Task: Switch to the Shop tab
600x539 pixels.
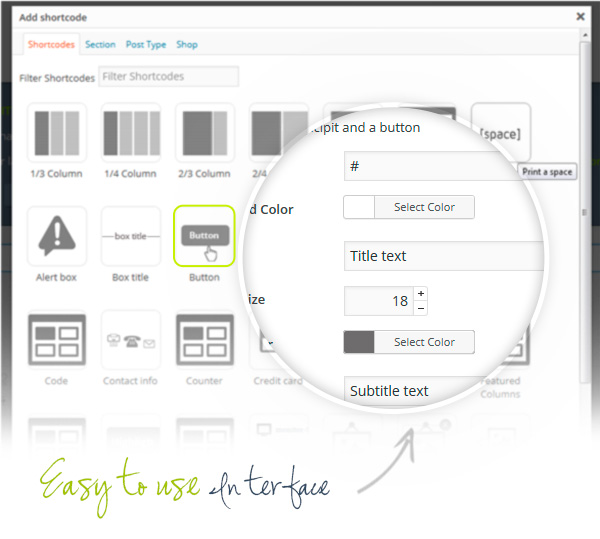Action: click(x=187, y=44)
